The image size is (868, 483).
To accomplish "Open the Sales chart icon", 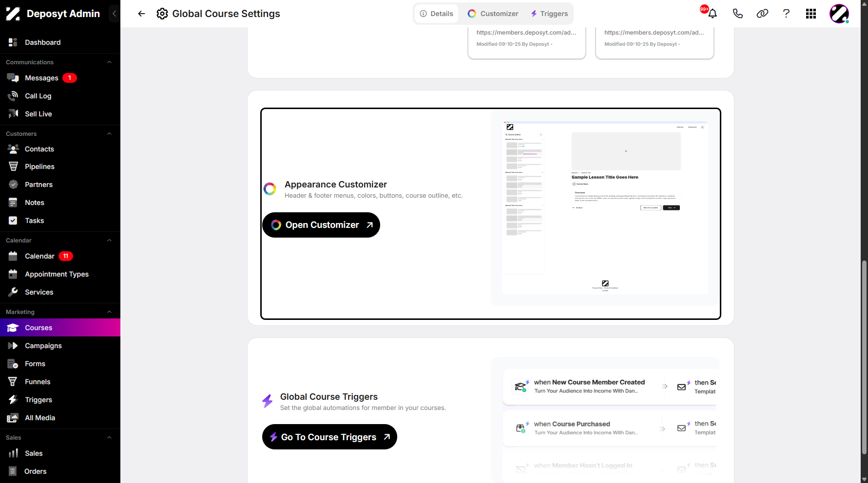I will 13,453.
